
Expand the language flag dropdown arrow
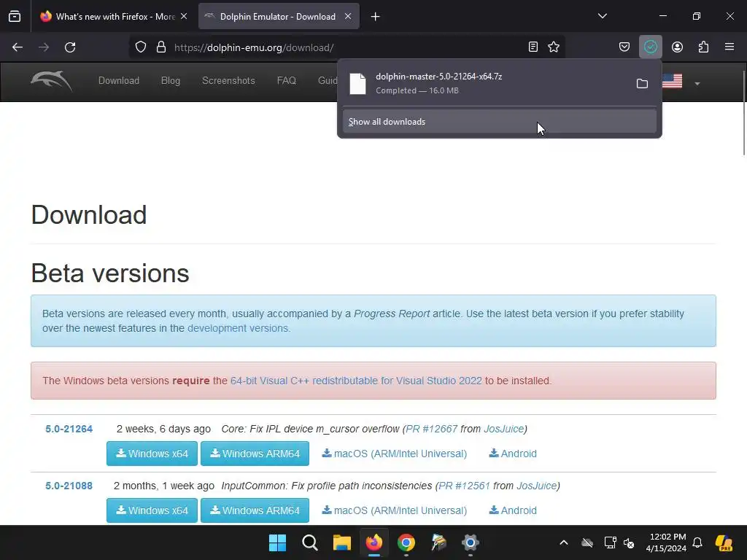tap(697, 84)
